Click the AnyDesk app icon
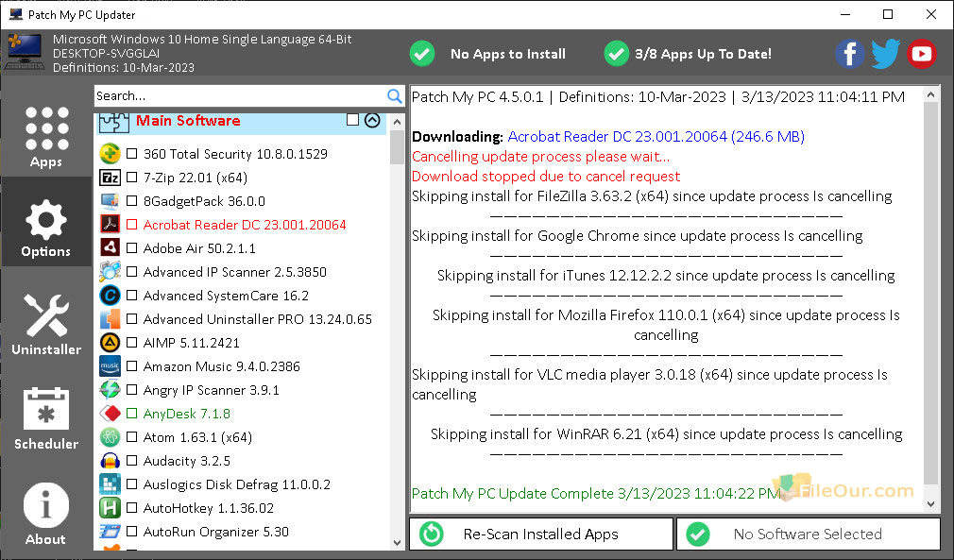This screenshot has height=560, width=954. click(x=110, y=414)
